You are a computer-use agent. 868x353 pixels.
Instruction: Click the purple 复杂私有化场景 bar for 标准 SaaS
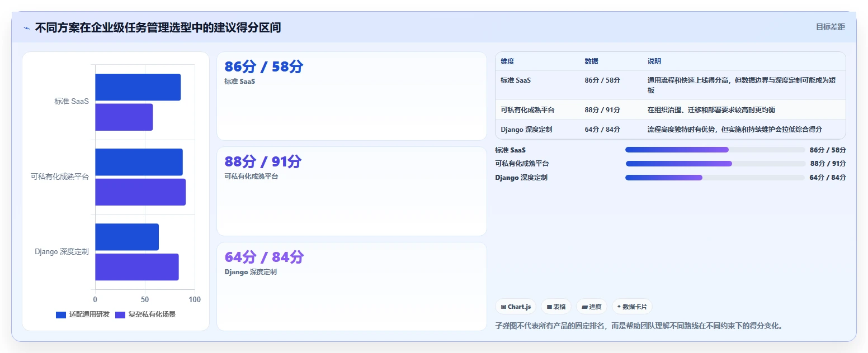click(x=124, y=117)
